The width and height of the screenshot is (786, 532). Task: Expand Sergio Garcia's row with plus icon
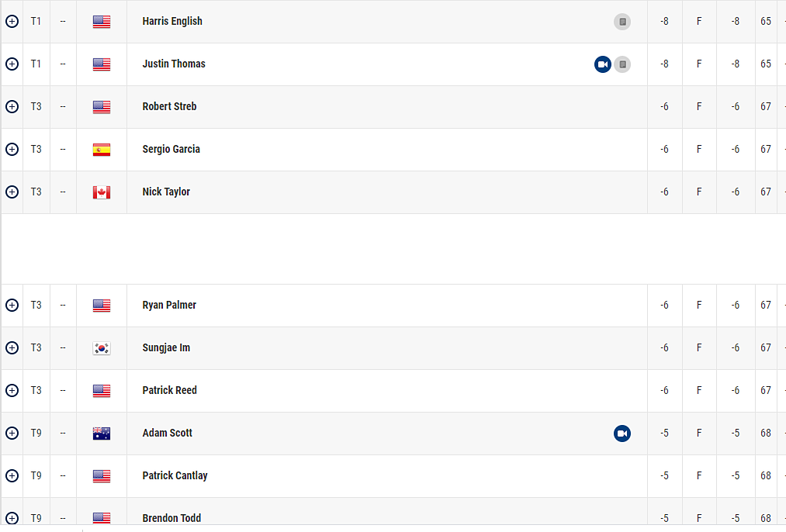12,150
